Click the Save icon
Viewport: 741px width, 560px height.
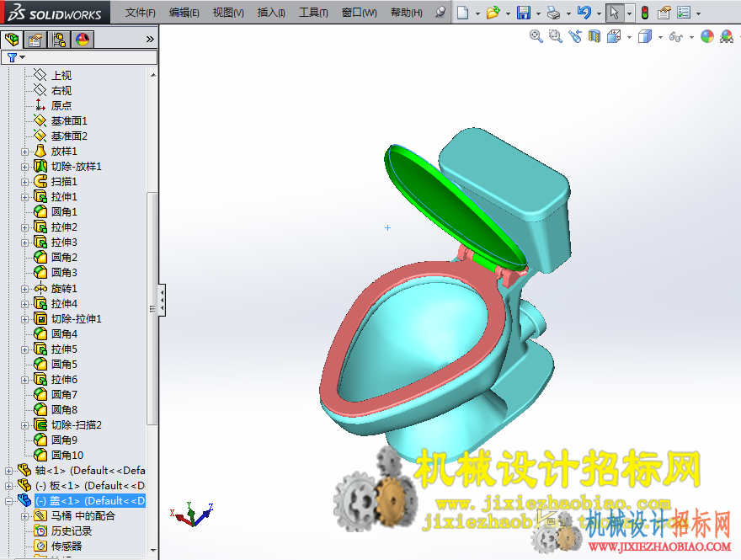coord(524,13)
